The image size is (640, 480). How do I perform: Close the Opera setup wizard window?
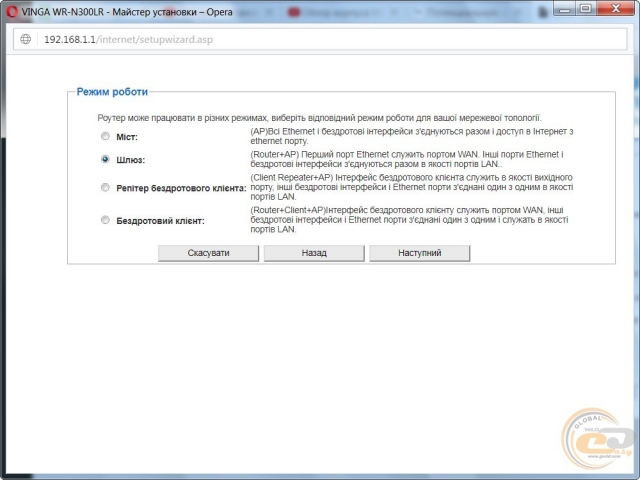pos(616,9)
